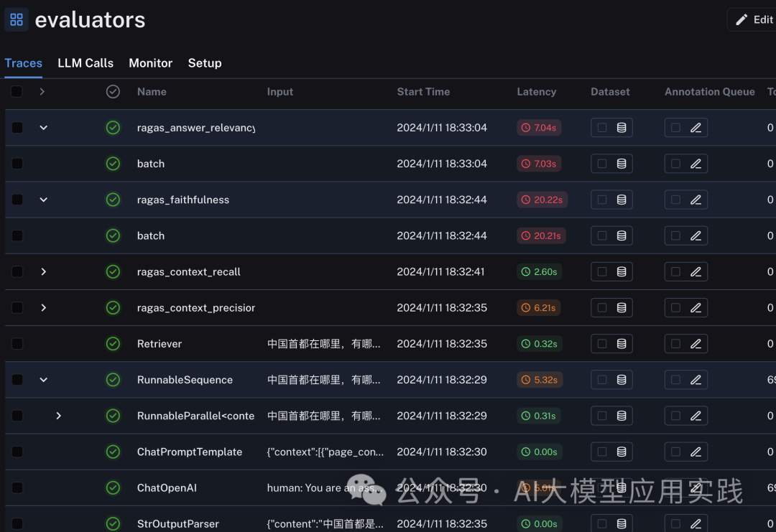776x532 pixels.
Task: Click green status check icon for ragas_context_recall
Action: pos(113,271)
